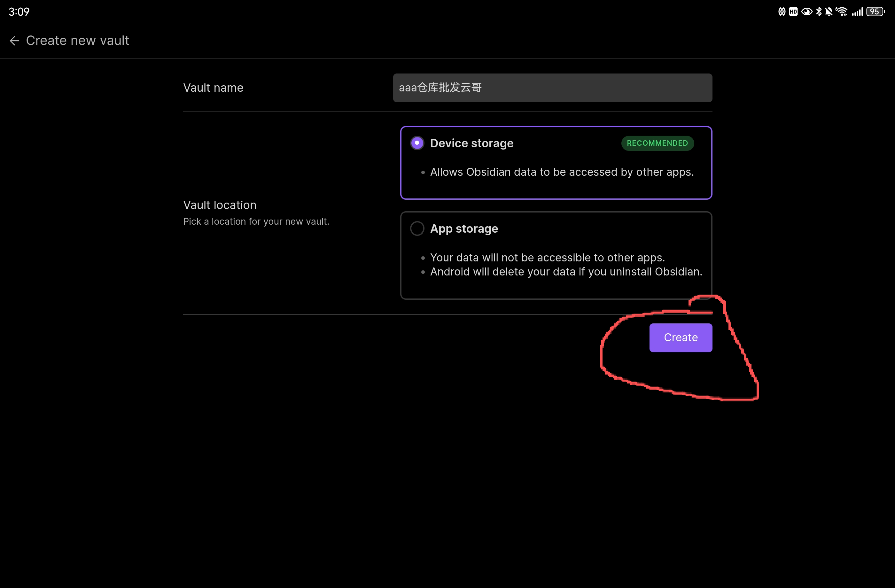Viewport: 895px width, 588px height.
Task: Tap the Vault name label
Action: (213, 88)
